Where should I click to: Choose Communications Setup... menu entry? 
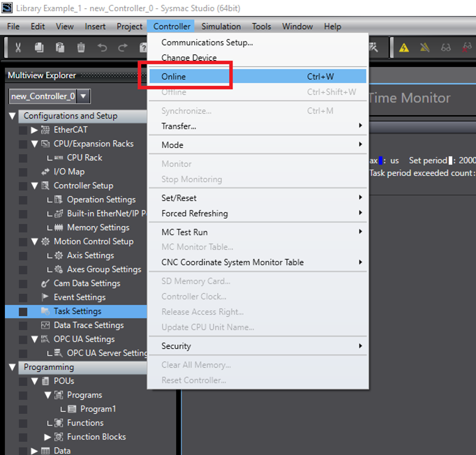click(207, 43)
